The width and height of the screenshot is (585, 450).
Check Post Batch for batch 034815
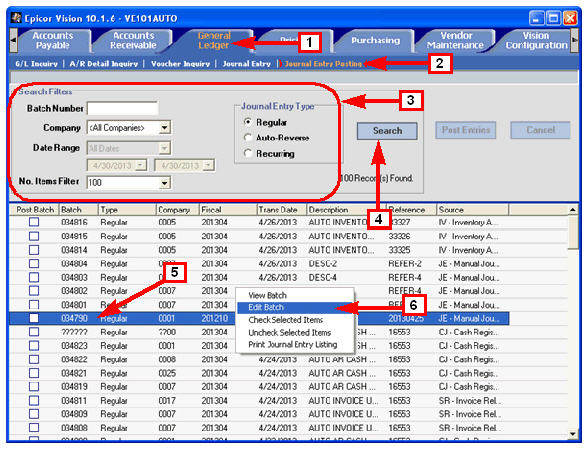34,236
